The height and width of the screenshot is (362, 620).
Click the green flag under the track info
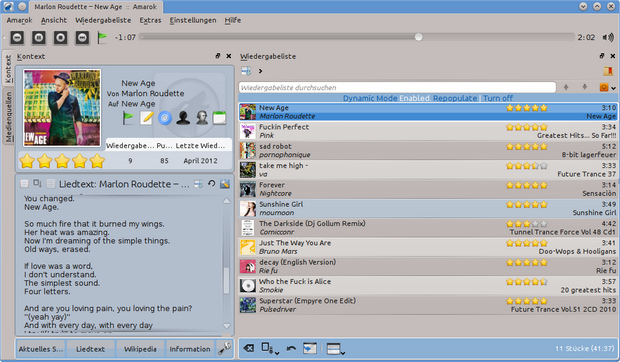click(128, 118)
